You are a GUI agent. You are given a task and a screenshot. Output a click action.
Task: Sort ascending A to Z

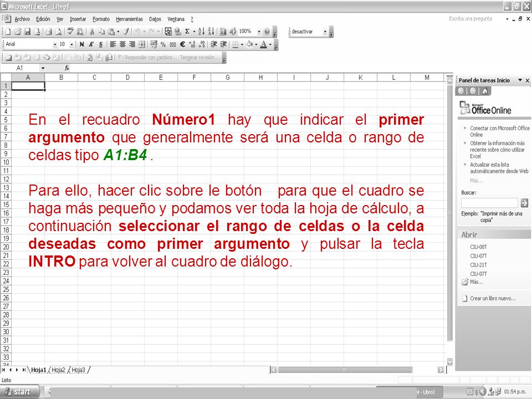(201, 32)
